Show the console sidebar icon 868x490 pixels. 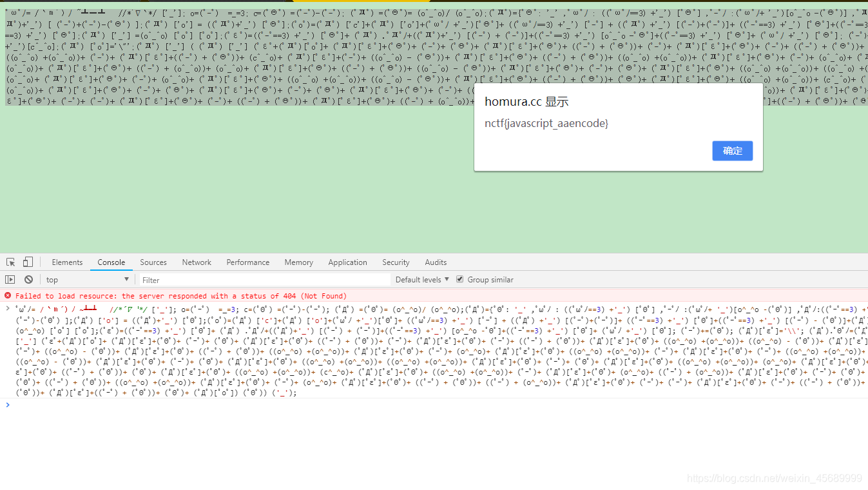tap(10, 279)
